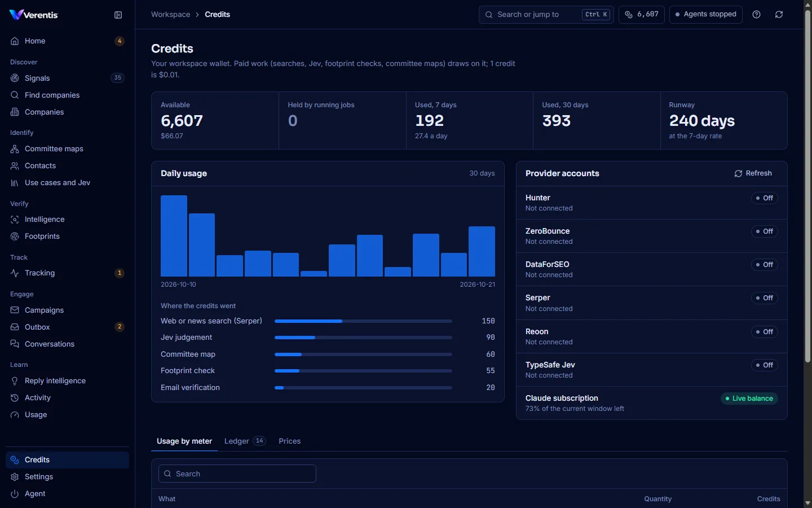The image size is (812, 508).
Task: Switch to the Usage by meter tab
Action: pos(184,441)
